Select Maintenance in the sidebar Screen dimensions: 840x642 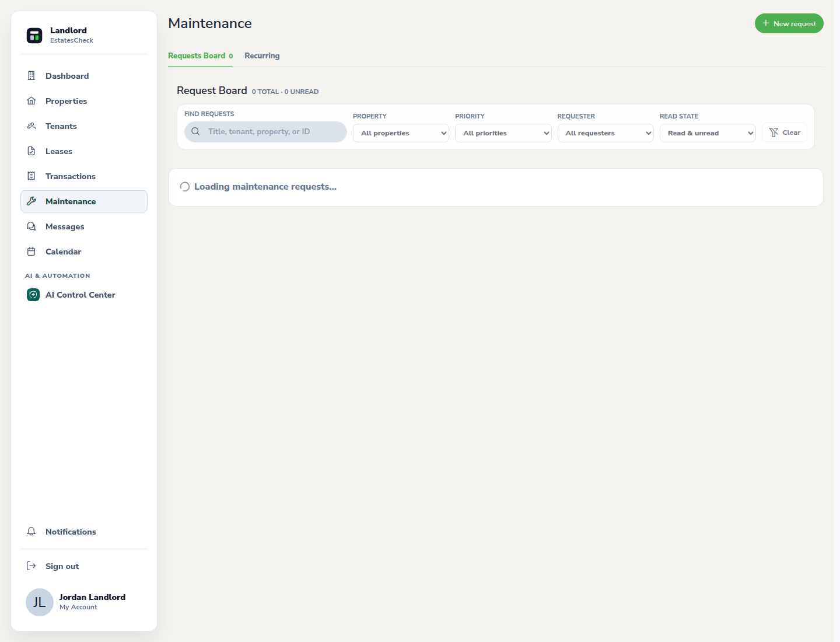84,201
